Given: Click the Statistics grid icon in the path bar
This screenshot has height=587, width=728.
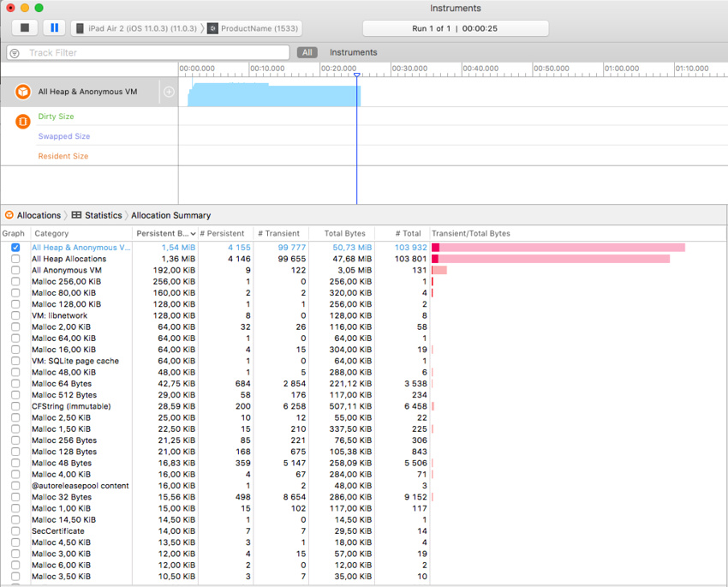Looking at the screenshot, I should click(76, 215).
